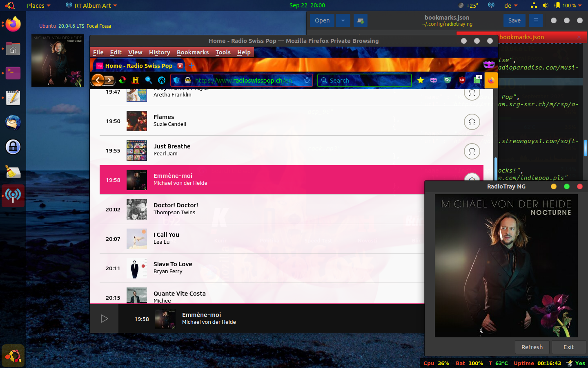Open the new document icon in gedit
The width and height of the screenshot is (588, 368).
pos(361,20)
